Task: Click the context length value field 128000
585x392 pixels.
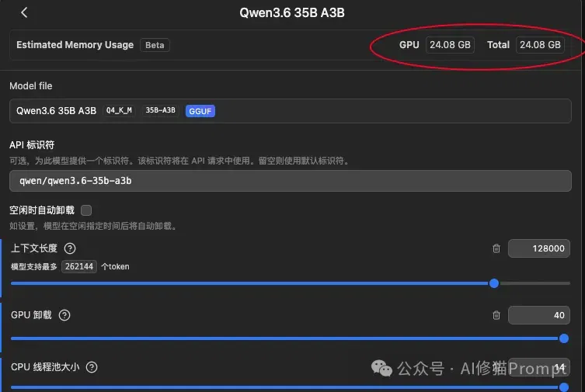Action: (538, 248)
